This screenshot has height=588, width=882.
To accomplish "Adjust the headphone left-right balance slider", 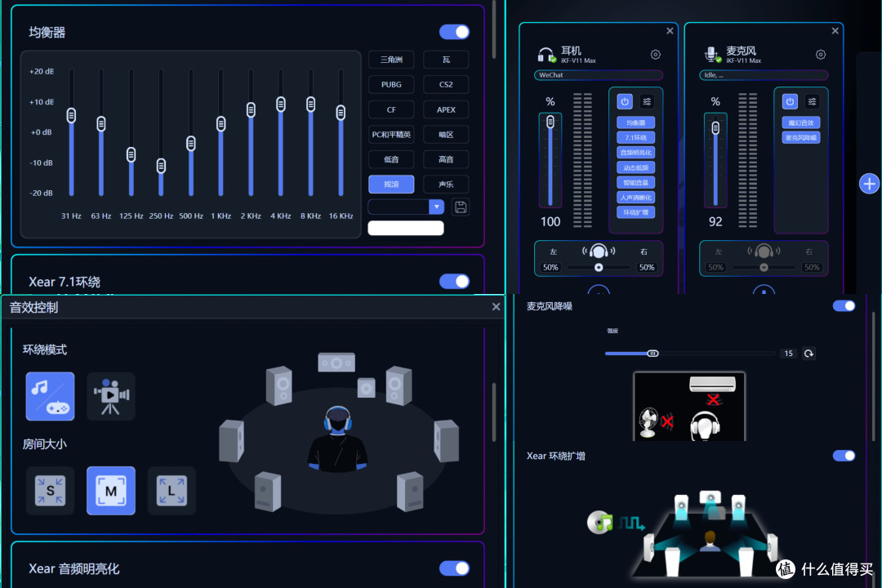I will coord(599,267).
